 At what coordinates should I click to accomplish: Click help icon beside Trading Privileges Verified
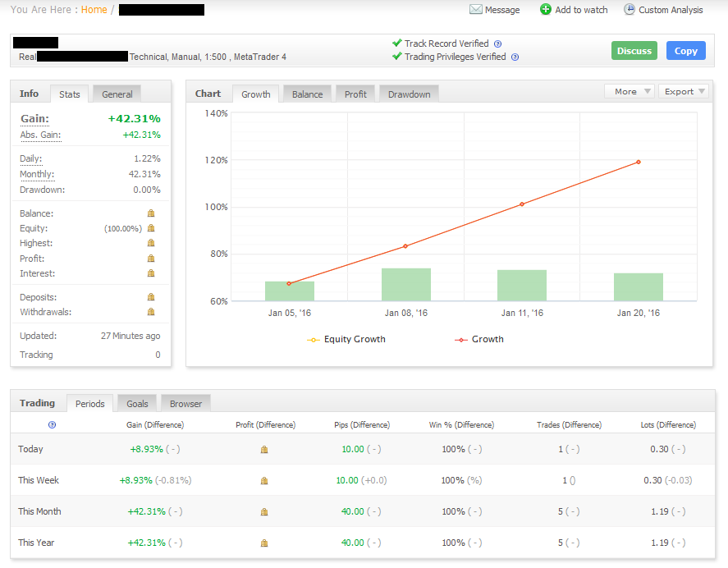(515, 57)
